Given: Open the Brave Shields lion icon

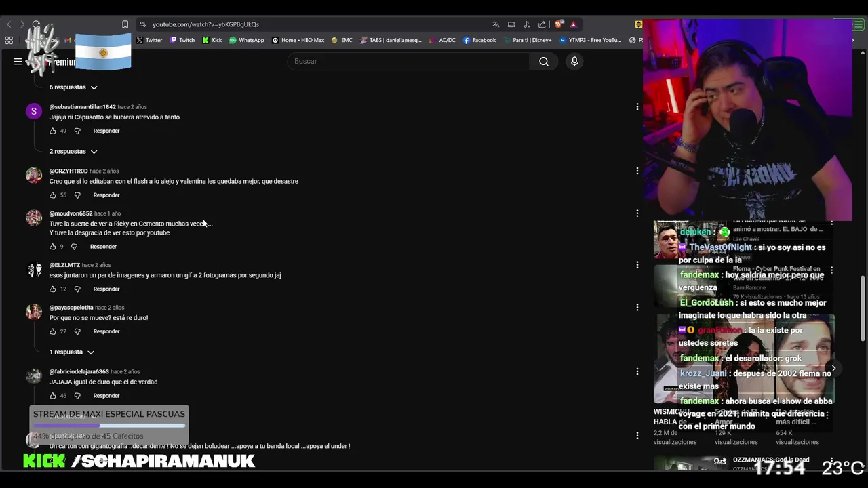Looking at the screenshot, I should click(559, 24).
